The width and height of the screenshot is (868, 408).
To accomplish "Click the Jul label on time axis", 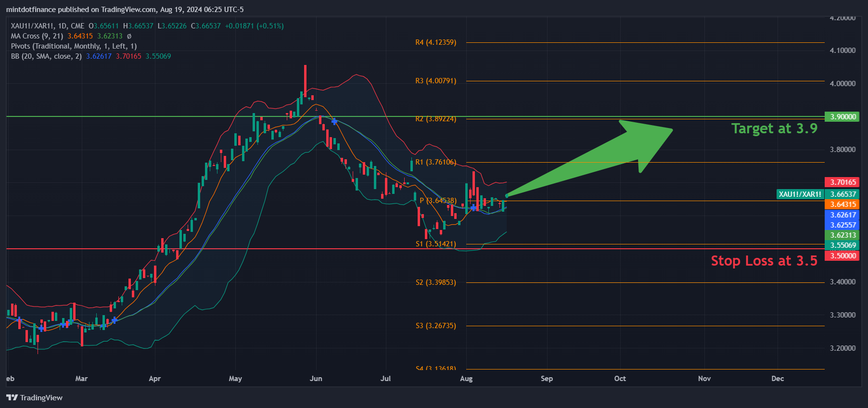I will click(x=385, y=379).
